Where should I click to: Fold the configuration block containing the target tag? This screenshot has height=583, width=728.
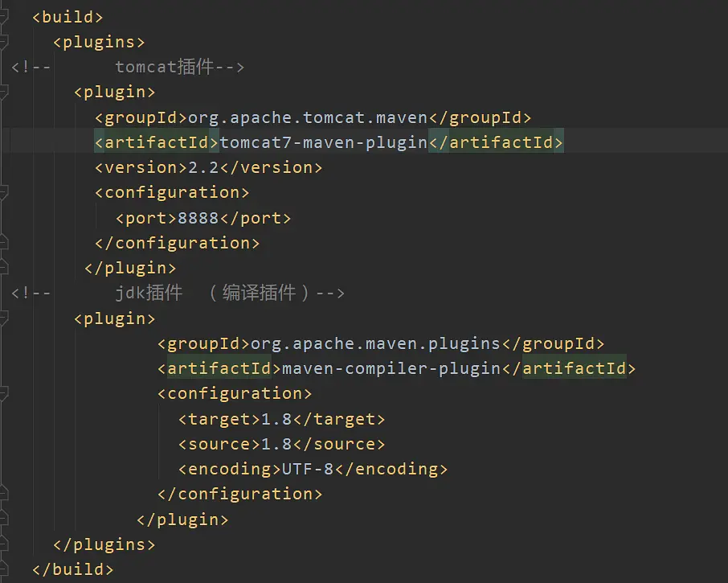[3, 394]
